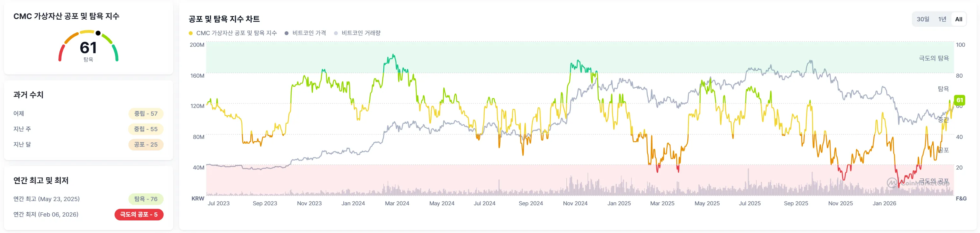Select the All time range tab

[x=958, y=19]
